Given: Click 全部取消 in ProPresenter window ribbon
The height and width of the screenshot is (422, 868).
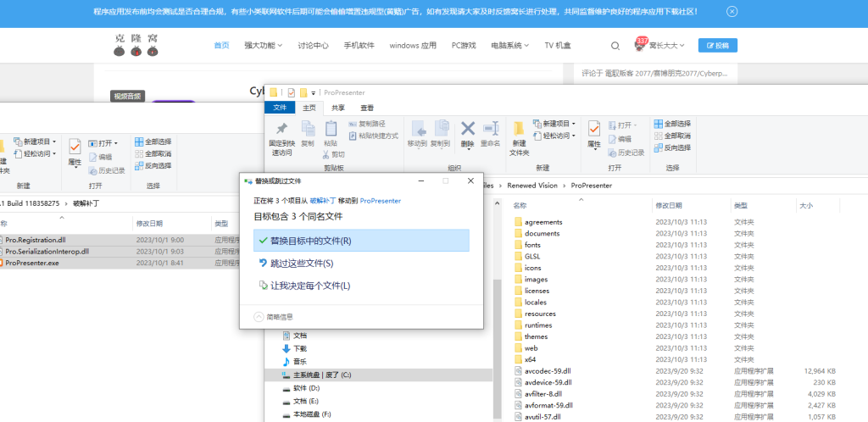Looking at the screenshot, I should tap(672, 136).
